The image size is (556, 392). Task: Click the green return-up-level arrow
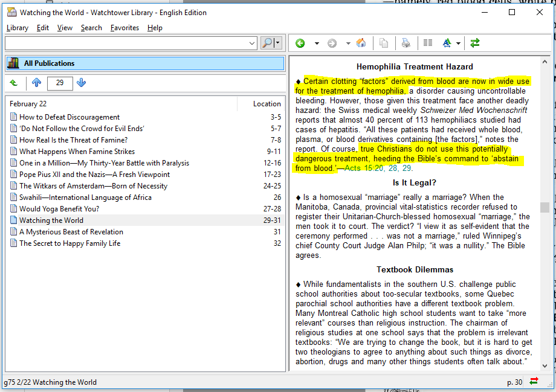click(14, 83)
